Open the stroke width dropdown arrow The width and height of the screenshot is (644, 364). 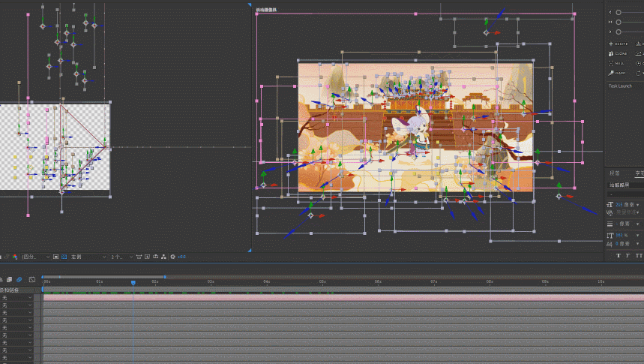click(638, 224)
